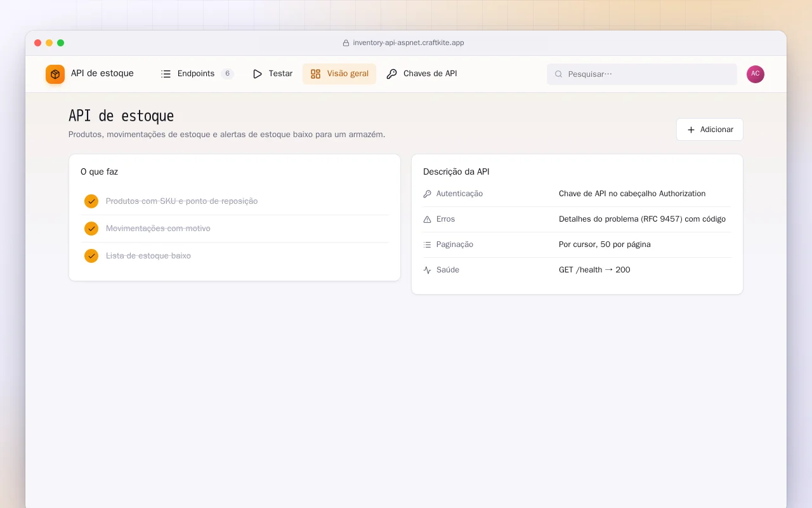Click the inventory-api-aspnet.craftkite.app address
The height and width of the screenshot is (508, 812).
409,43
